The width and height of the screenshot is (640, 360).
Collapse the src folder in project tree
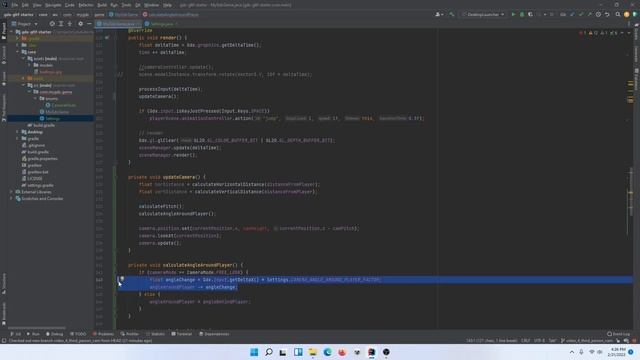(x=23, y=85)
